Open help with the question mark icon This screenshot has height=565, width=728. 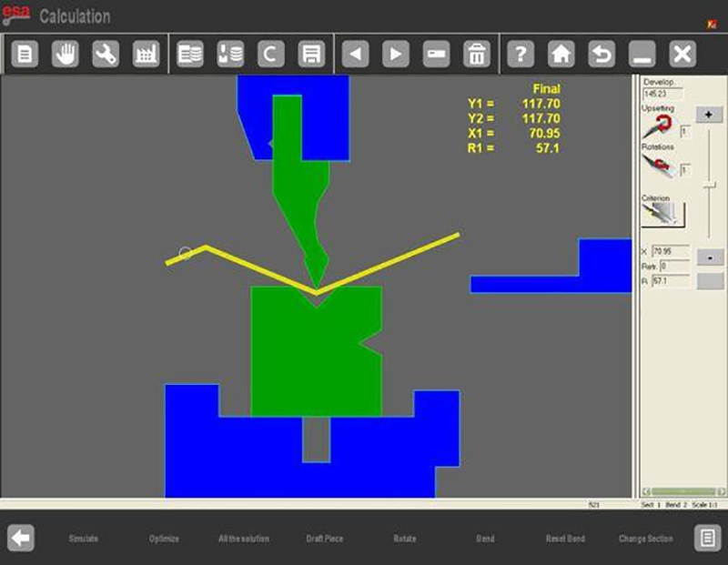click(520, 55)
